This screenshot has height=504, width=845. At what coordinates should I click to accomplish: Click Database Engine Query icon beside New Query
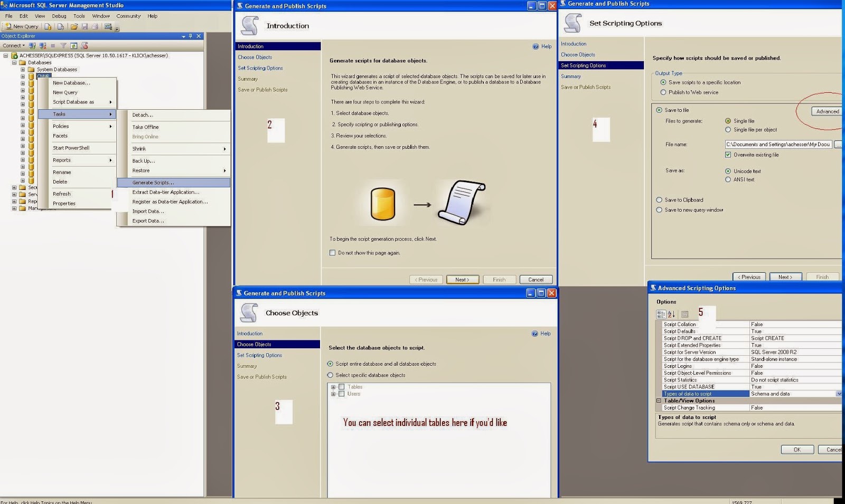click(x=48, y=26)
